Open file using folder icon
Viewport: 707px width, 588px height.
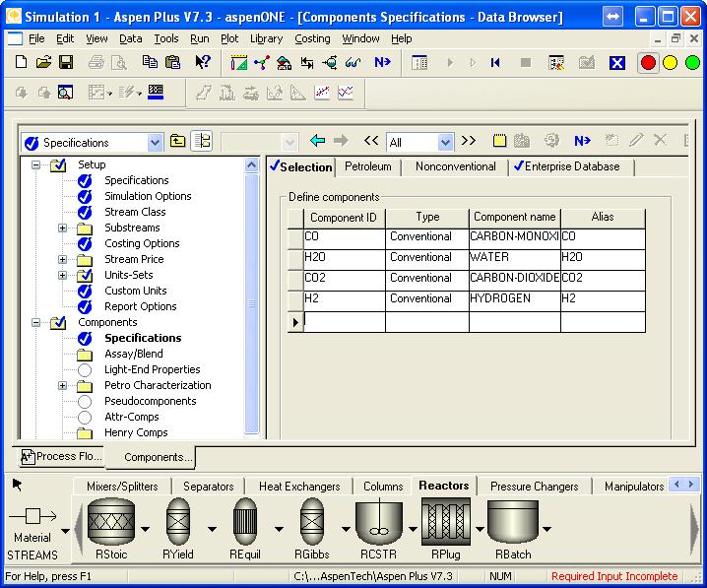pos(43,62)
